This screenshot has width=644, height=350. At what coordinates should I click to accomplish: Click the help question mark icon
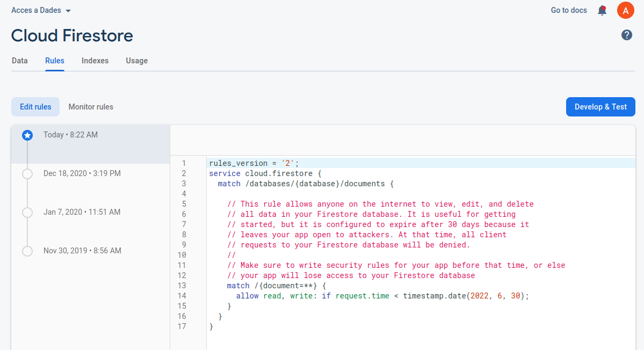pos(627,35)
